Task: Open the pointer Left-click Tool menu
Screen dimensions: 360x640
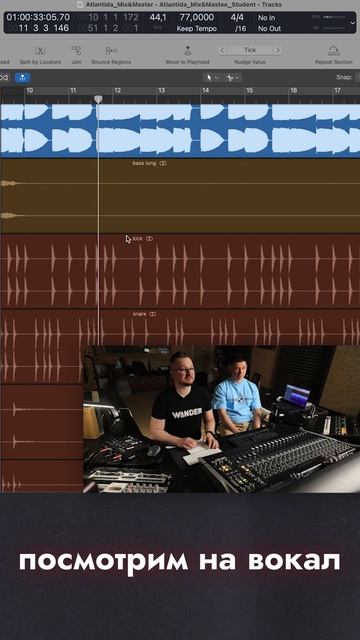Action: click(212, 77)
